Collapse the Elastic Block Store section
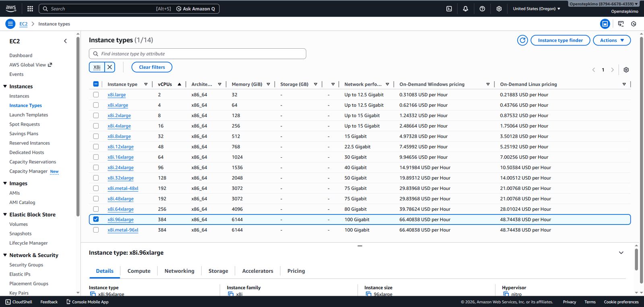 5,214
